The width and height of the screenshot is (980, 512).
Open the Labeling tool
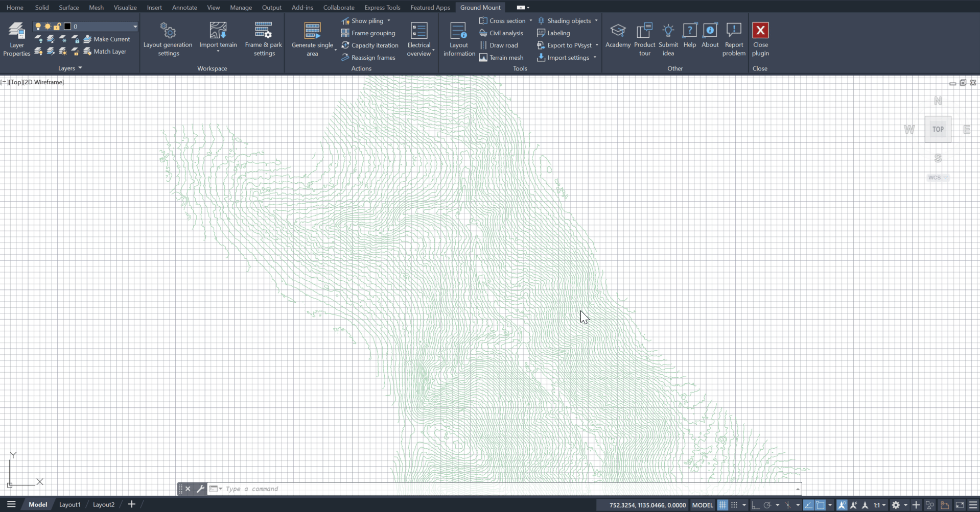(553, 33)
